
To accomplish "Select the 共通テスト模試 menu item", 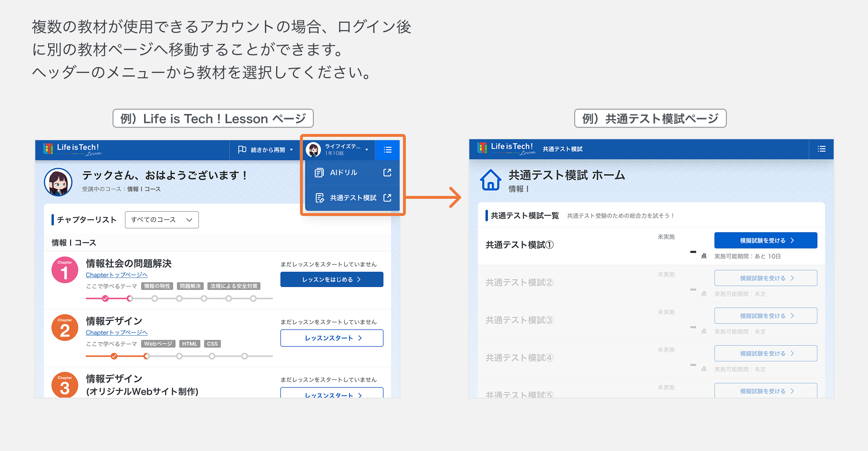I will tap(353, 198).
